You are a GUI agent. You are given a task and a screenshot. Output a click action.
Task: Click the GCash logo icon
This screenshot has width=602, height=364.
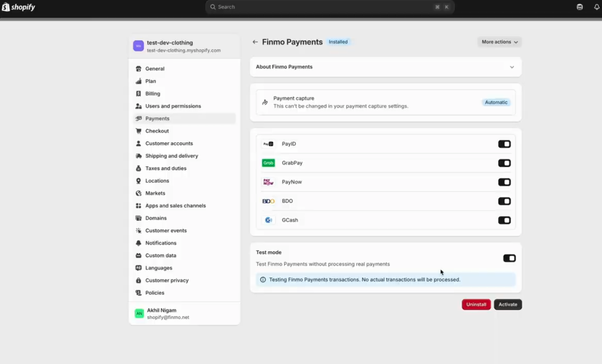tap(268, 220)
